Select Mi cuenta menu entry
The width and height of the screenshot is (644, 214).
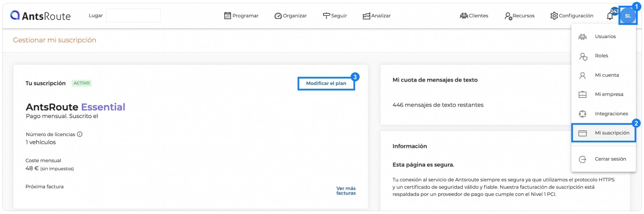(604, 75)
